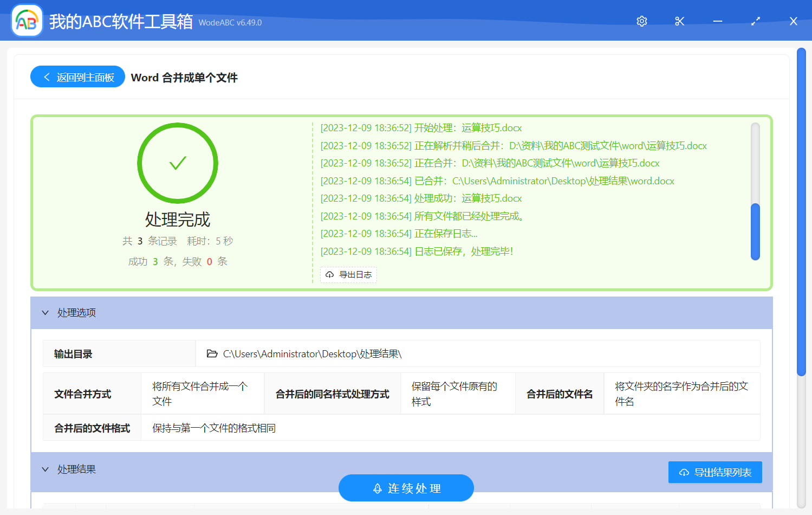Click the cloud icon on 导出日志
The image size is (812, 515).
[x=329, y=275]
